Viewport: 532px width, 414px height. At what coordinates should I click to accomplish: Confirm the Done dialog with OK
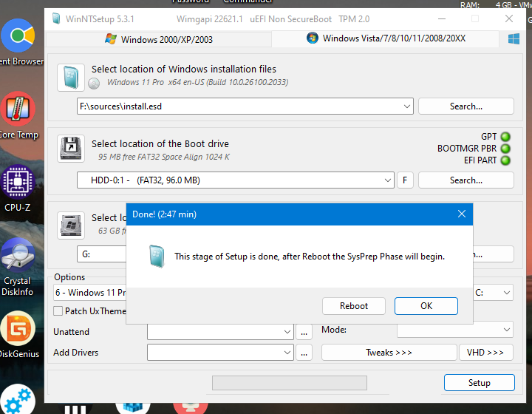pyautogui.click(x=426, y=306)
